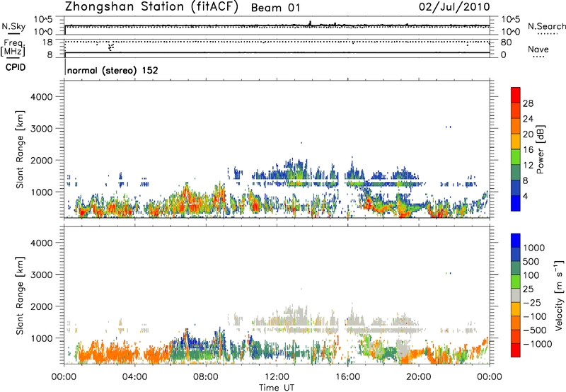The height and width of the screenshot is (392, 566).
Task: Click the noise spike near 14:00 in top panel
Action: tap(310, 23)
